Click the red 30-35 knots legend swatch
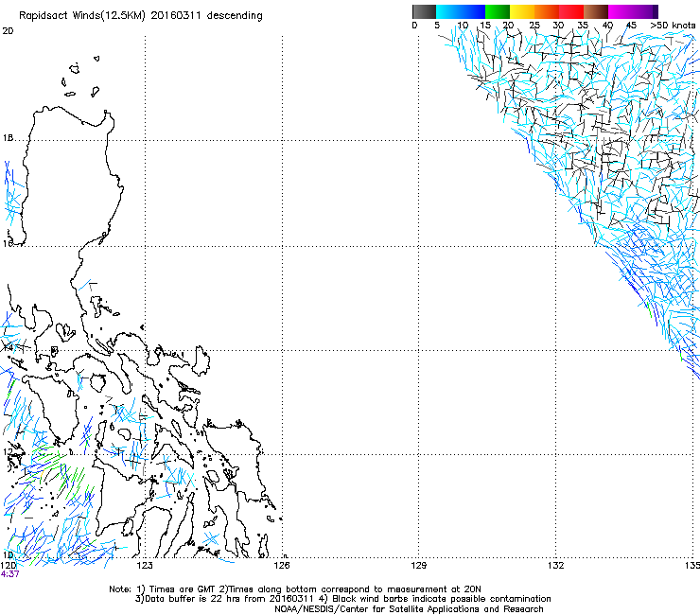The image size is (700, 615). (571, 11)
